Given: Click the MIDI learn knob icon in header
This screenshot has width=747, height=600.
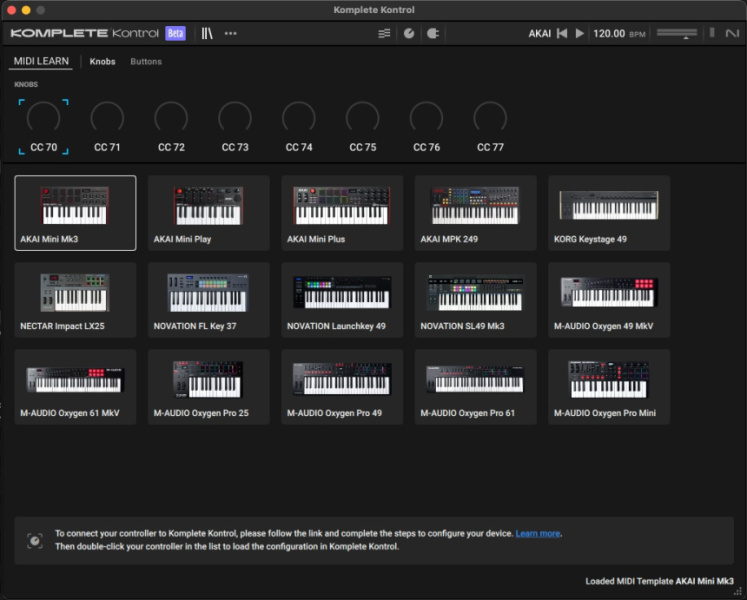Looking at the screenshot, I should tap(409, 33).
